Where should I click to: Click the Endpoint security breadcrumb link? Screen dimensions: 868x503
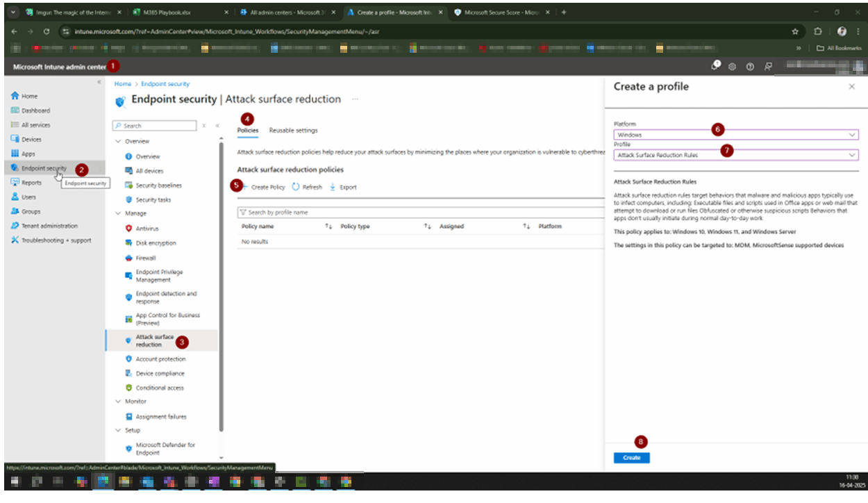pyautogui.click(x=165, y=83)
